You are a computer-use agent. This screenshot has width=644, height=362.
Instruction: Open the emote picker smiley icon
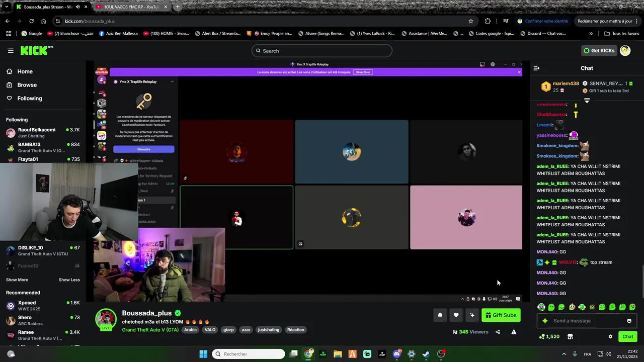tap(629, 321)
